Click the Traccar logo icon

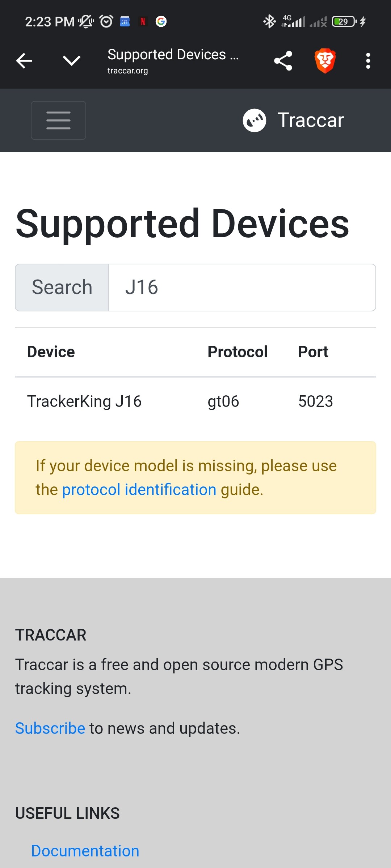point(255,120)
